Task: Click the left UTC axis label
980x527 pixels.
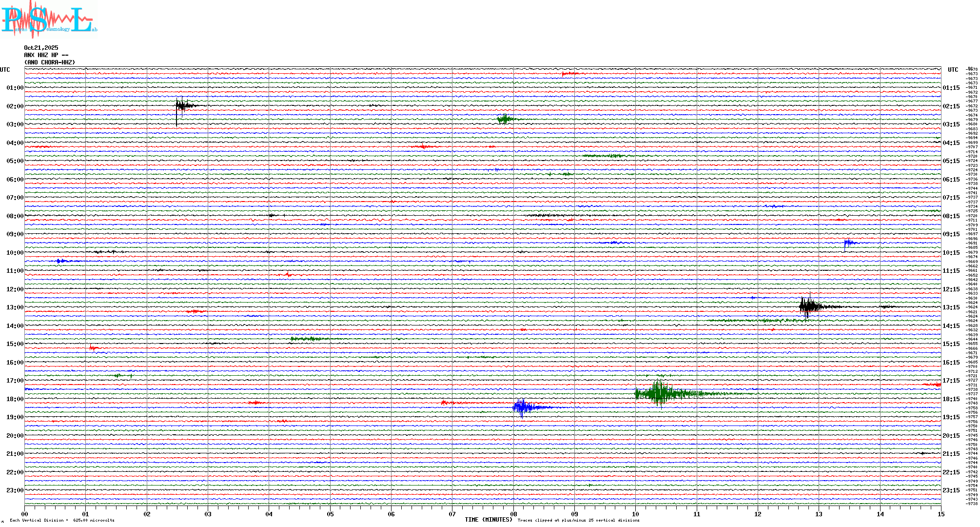Action: click(5, 70)
